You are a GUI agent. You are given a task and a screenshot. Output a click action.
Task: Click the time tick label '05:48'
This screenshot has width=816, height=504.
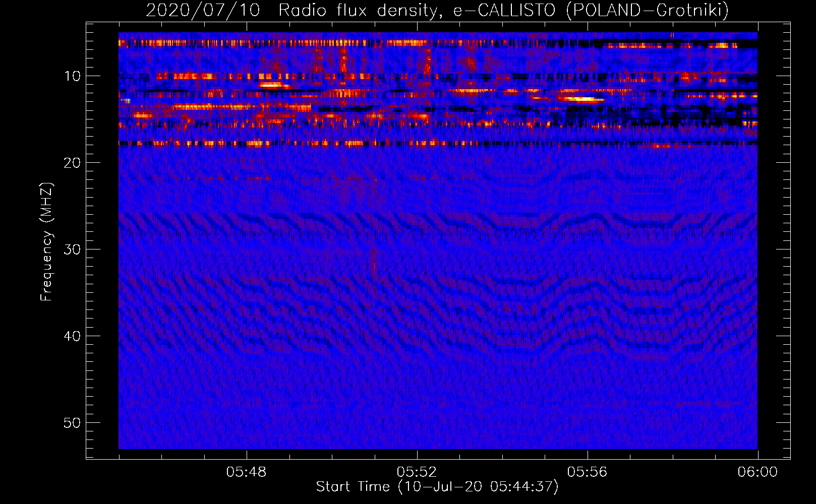click(246, 472)
